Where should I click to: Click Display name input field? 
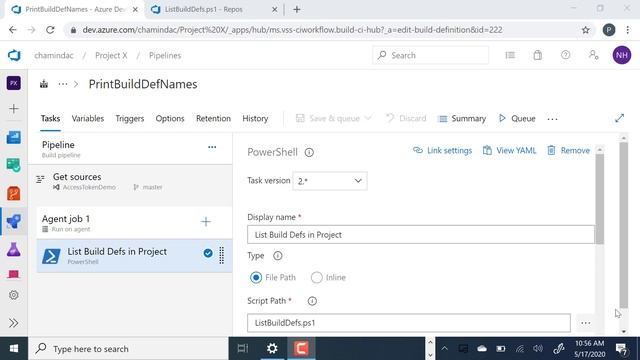(x=421, y=235)
